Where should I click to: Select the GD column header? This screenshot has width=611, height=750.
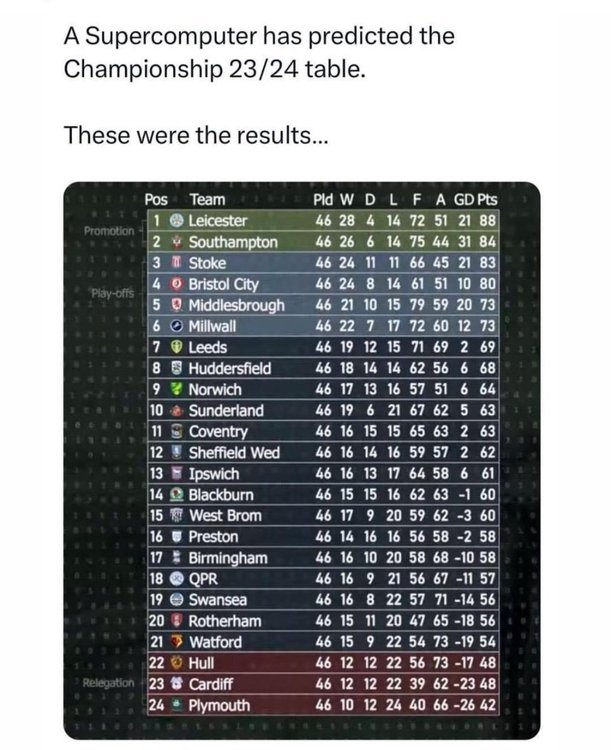point(464,199)
